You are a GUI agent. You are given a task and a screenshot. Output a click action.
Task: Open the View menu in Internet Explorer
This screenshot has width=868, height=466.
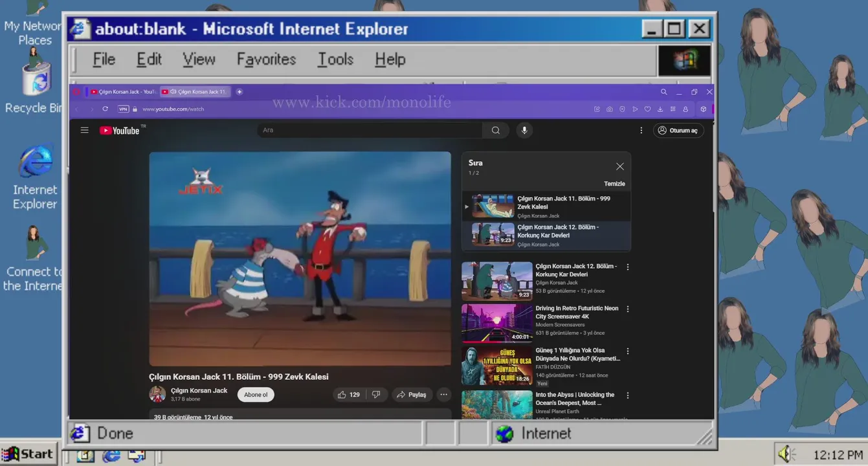pyautogui.click(x=199, y=60)
